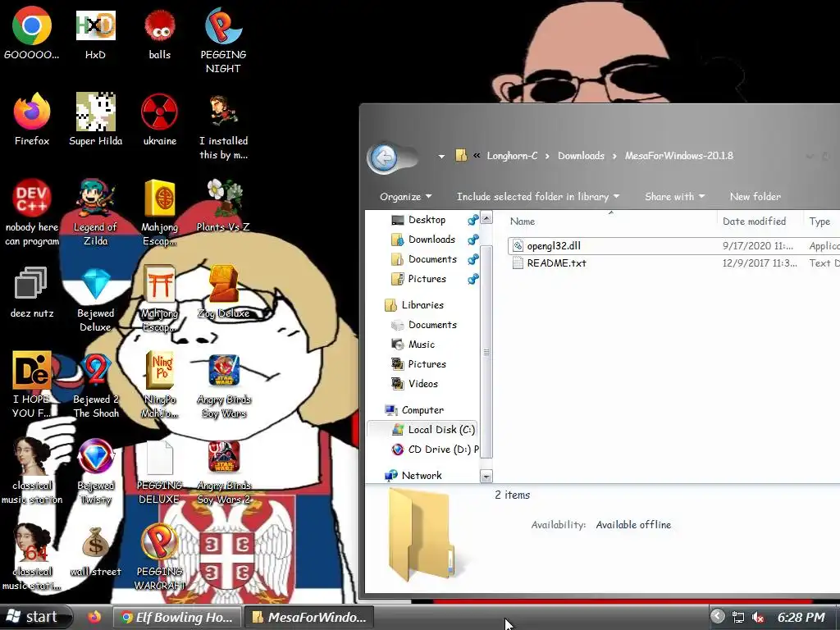Switch to the Elf Bowling Chrome taskbar tab
Screen dimensions: 840x630
(x=177, y=617)
